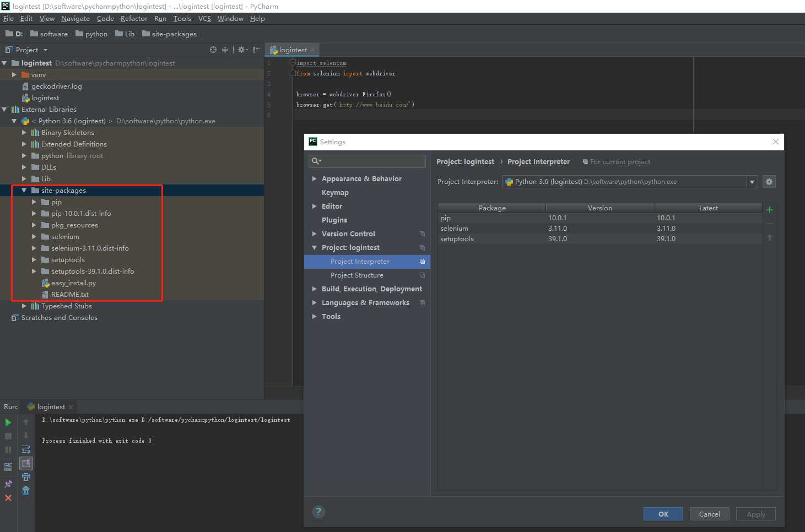This screenshot has width=805, height=532.
Task: Click the Settings search input field
Action: coord(367,161)
